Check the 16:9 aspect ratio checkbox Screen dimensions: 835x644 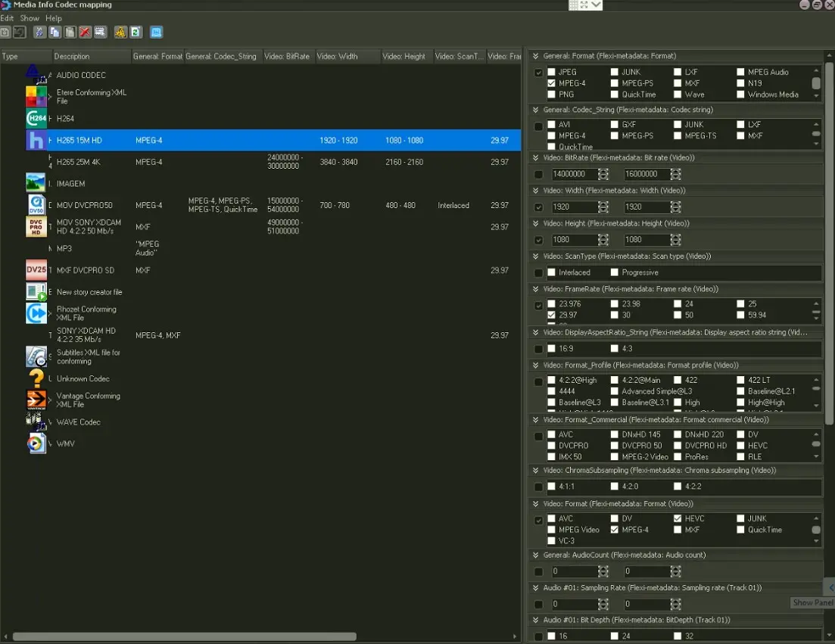pos(552,349)
